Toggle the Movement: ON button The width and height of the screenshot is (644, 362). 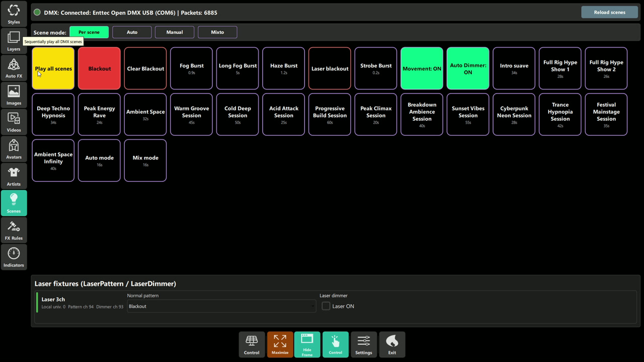coord(422,68)
